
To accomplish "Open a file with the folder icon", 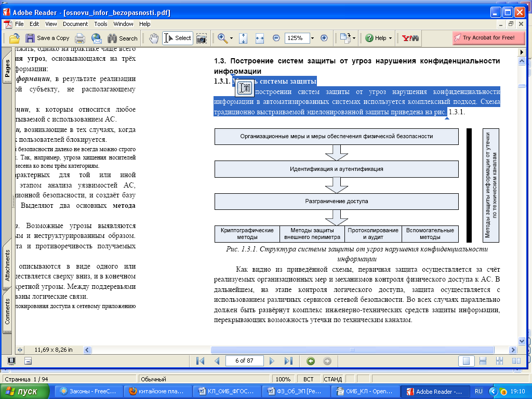I will [x=14, y=38].
